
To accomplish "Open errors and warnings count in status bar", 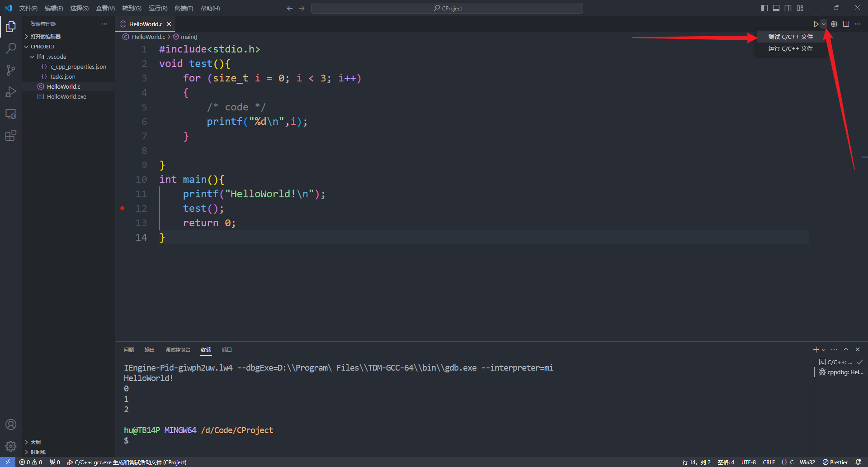I will (x=31, y=462).
